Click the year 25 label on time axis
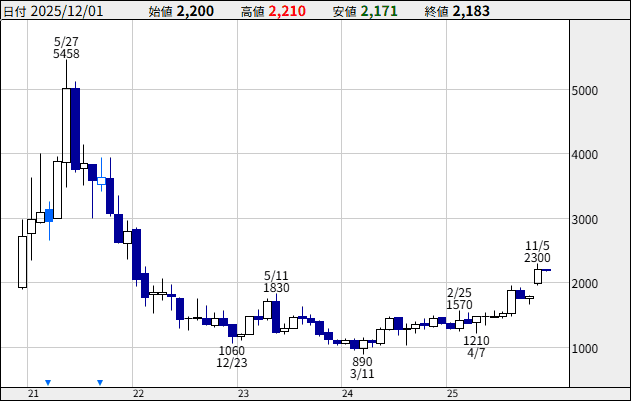 (x=452, y=393)
